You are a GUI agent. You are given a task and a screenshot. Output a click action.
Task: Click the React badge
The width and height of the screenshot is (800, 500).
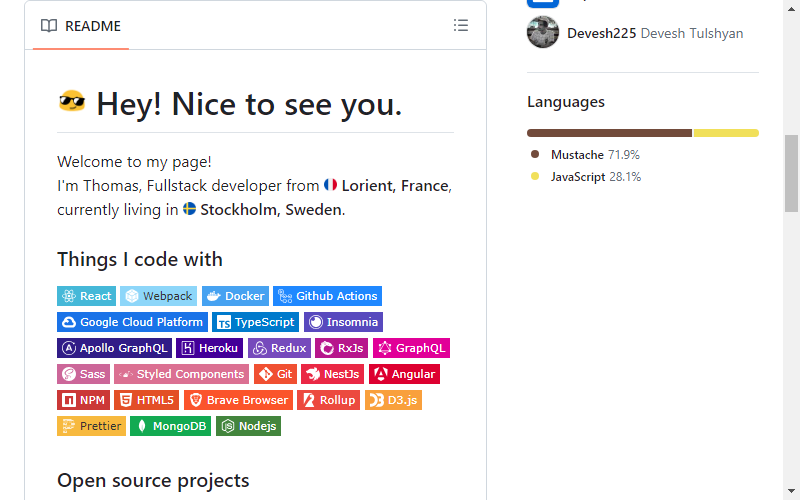(86, 296)
